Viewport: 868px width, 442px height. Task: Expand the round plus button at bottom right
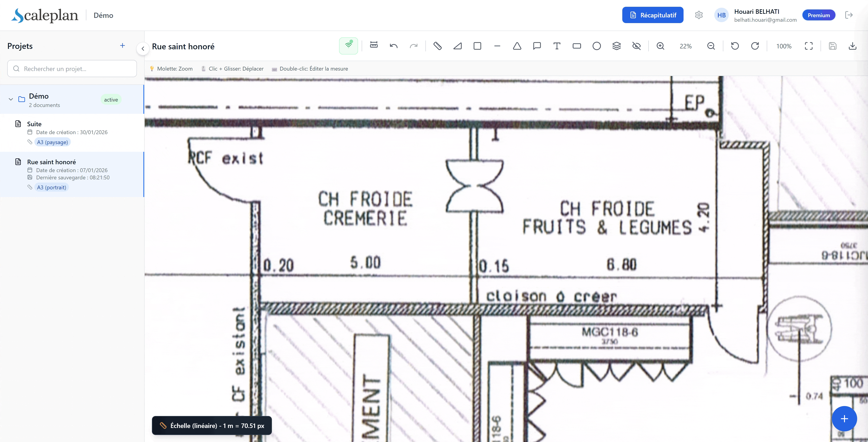tap(844, 419)
